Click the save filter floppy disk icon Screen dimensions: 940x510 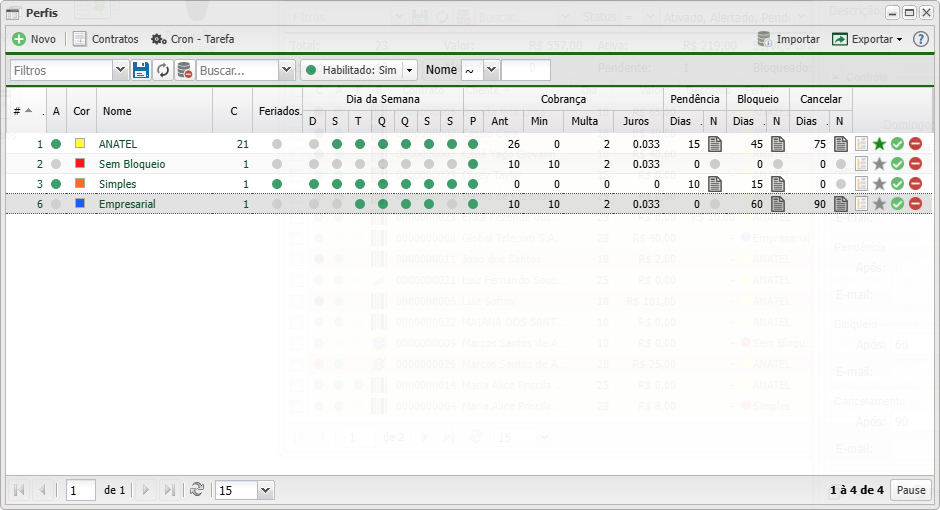click(x=141, y=70)
